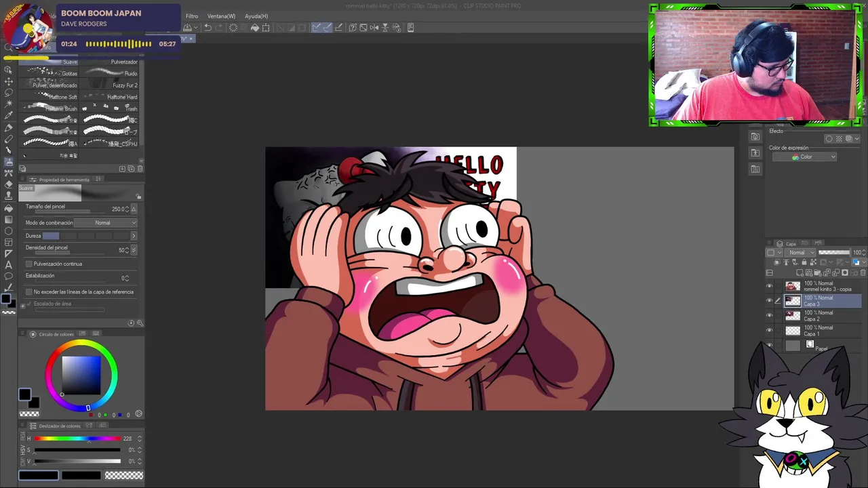Open the Ayuda(H) menu
Screen dimensions: 868x488
(256, 16)
